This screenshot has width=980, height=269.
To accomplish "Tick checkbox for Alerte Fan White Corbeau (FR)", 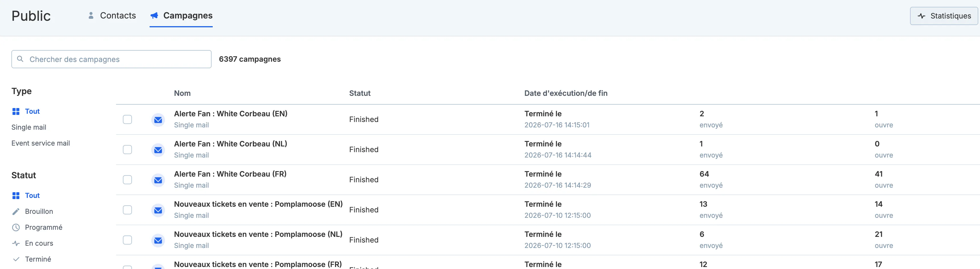I will coord(127,180).
